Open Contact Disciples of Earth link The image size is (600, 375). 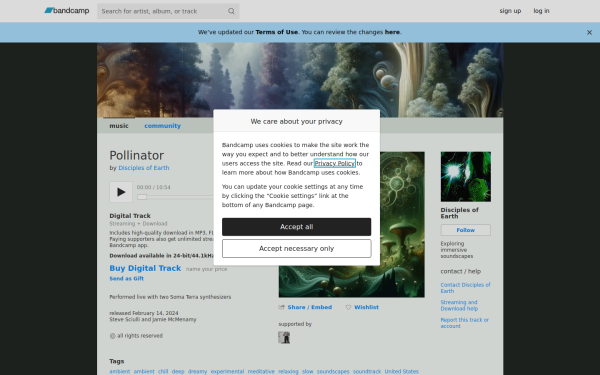click(465, 288)
